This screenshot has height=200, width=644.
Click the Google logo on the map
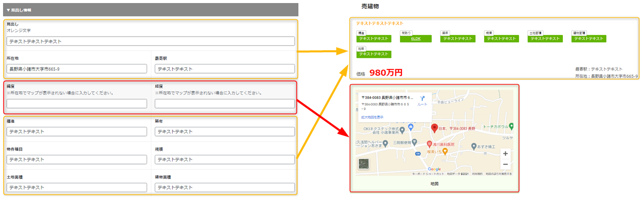point(434,169)
